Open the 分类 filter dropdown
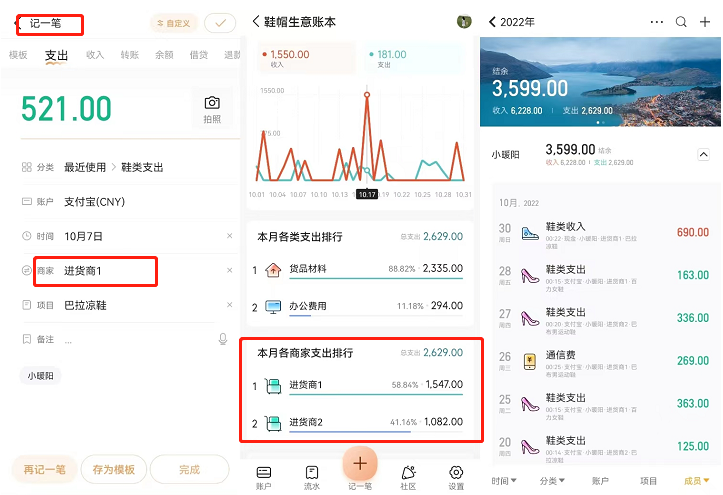The image size is (723, 495). [552, 481]
